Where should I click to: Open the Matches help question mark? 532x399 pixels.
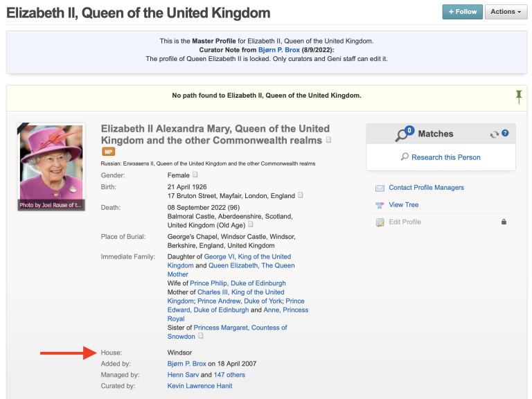point(505,133)
